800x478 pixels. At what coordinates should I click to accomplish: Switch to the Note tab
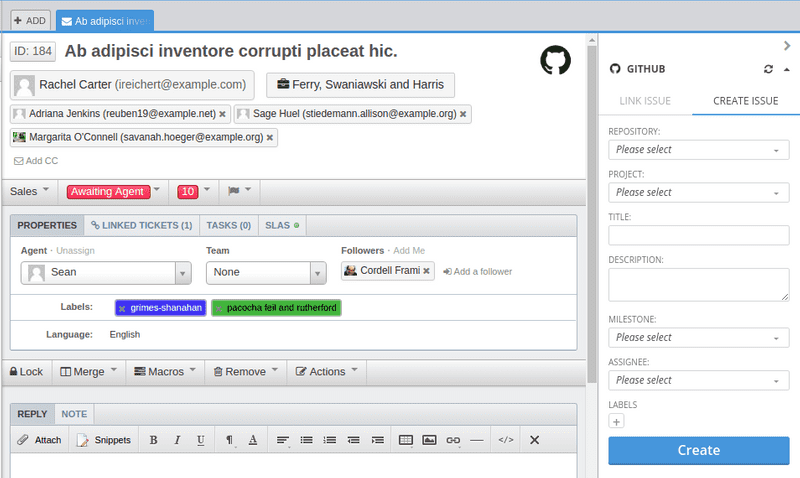tap(74, 414)
